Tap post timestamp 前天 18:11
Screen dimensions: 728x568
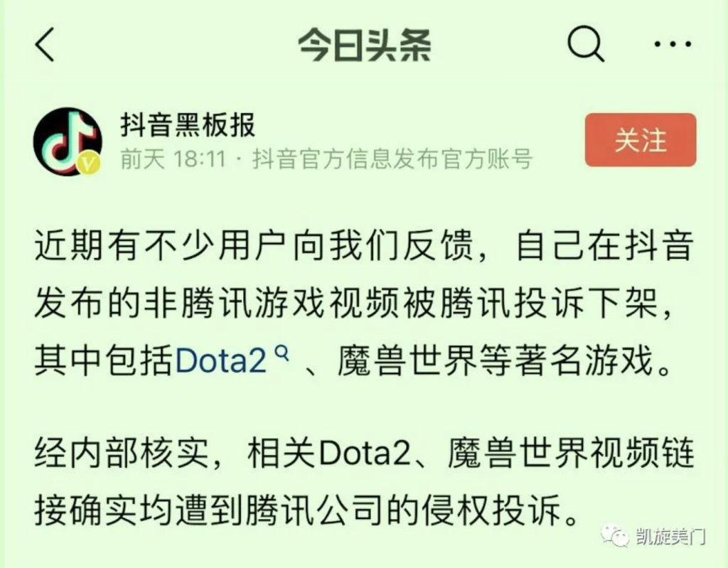click(x=173, y=159)
